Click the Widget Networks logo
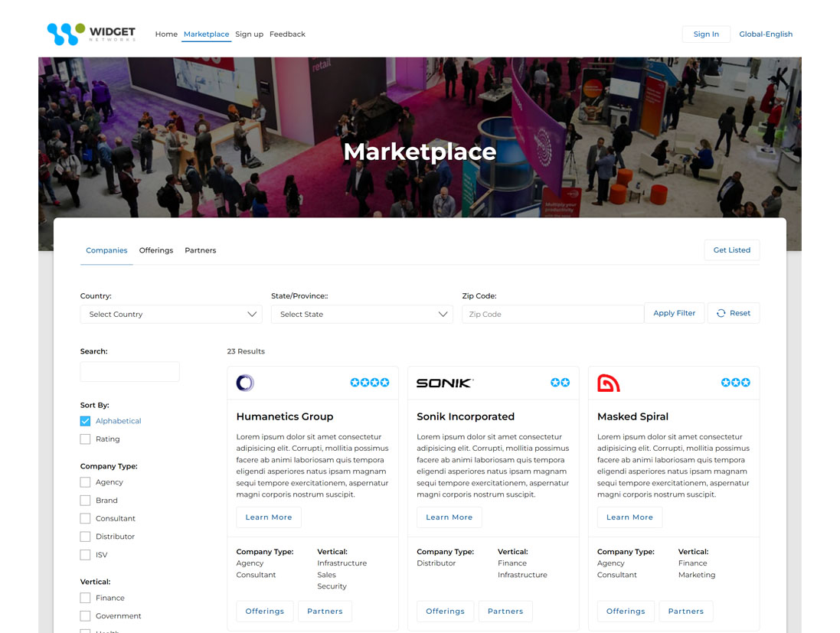Screen dimensions: 840x633 coord(92,32)
